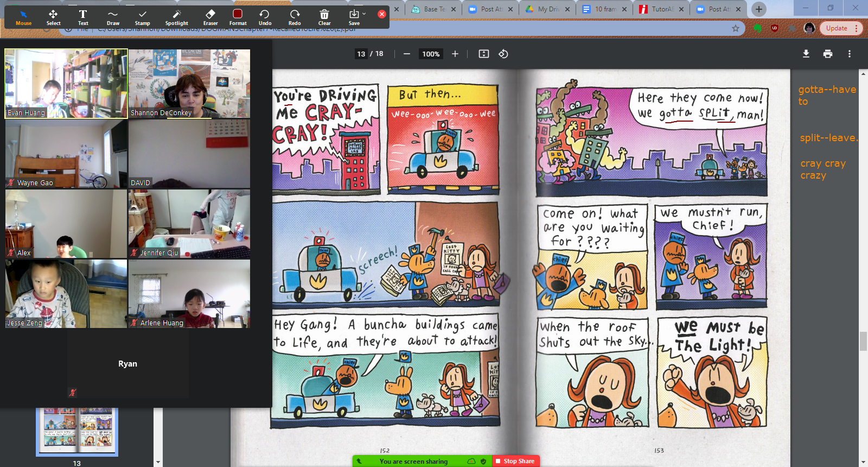This screenshot has height=467, width=868.
Task: Select Arlene Huang's video tile
Action: click(x=189, y=294)
